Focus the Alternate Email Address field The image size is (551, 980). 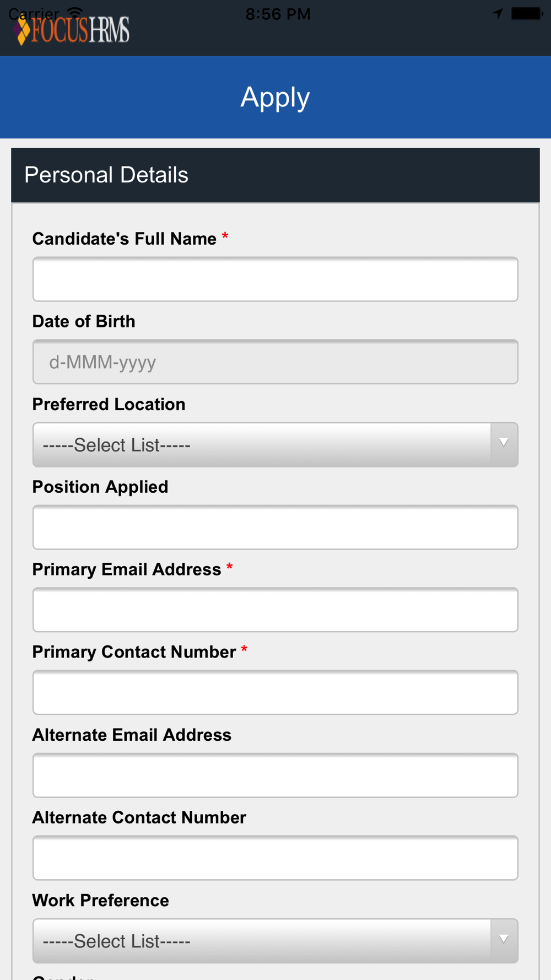(x=275, y=775)
